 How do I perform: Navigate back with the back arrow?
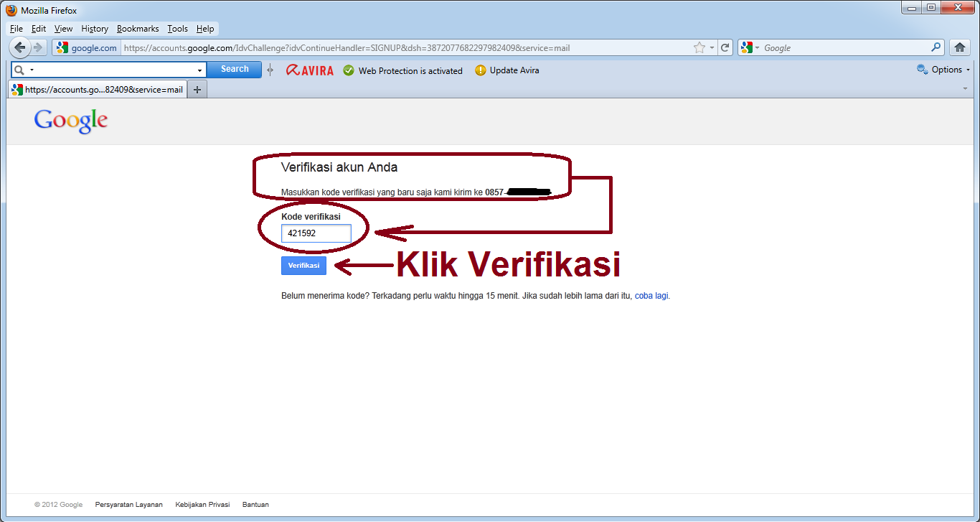19,47
